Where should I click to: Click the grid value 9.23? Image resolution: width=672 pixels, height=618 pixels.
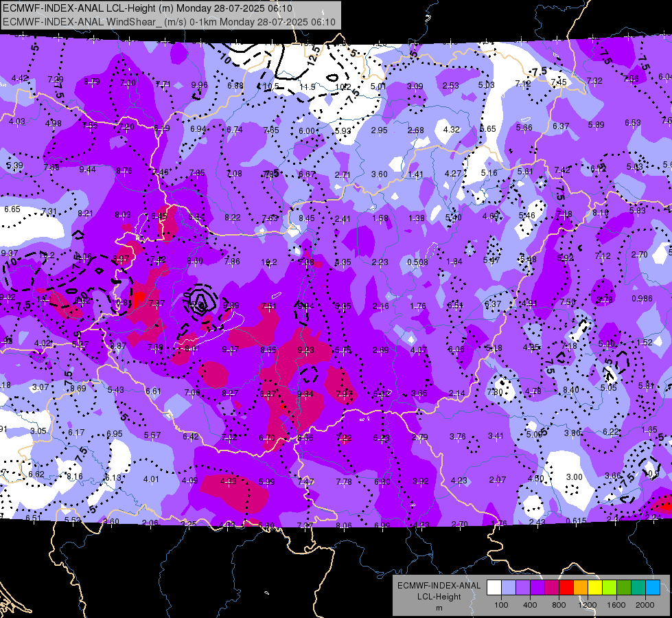click(305, 350)
